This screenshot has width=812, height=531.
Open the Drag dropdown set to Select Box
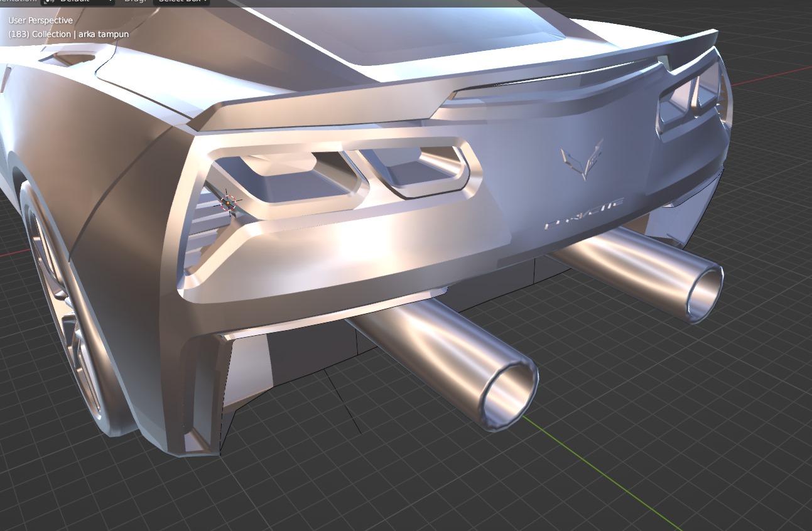click(x=181, y=2)
